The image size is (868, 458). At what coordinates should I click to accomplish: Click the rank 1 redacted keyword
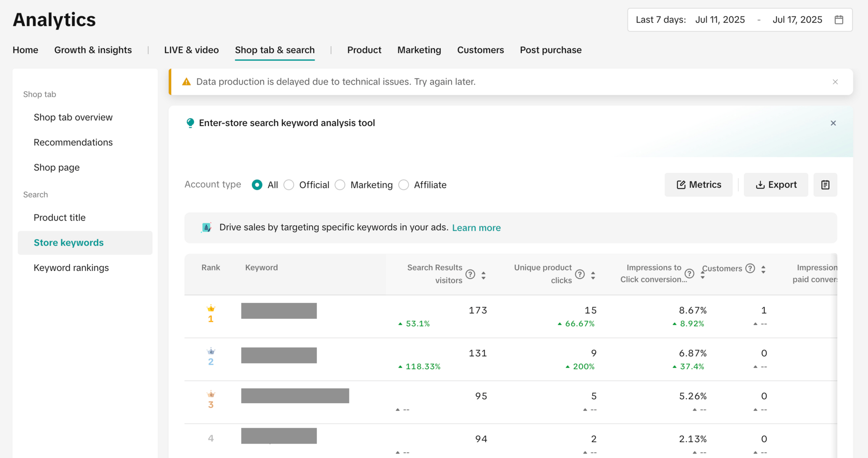[x=279, y=311]
